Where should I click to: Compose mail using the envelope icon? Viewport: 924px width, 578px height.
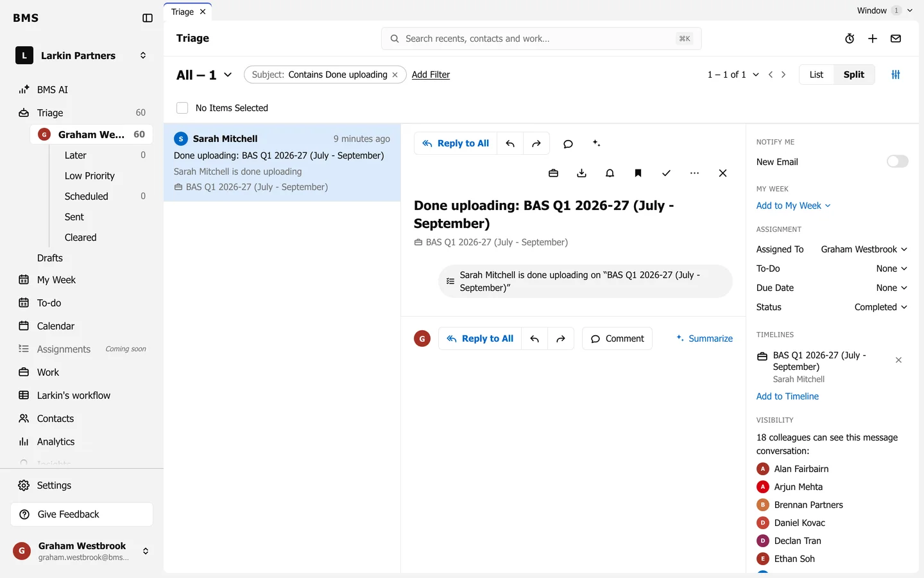[x=896, y=39]
